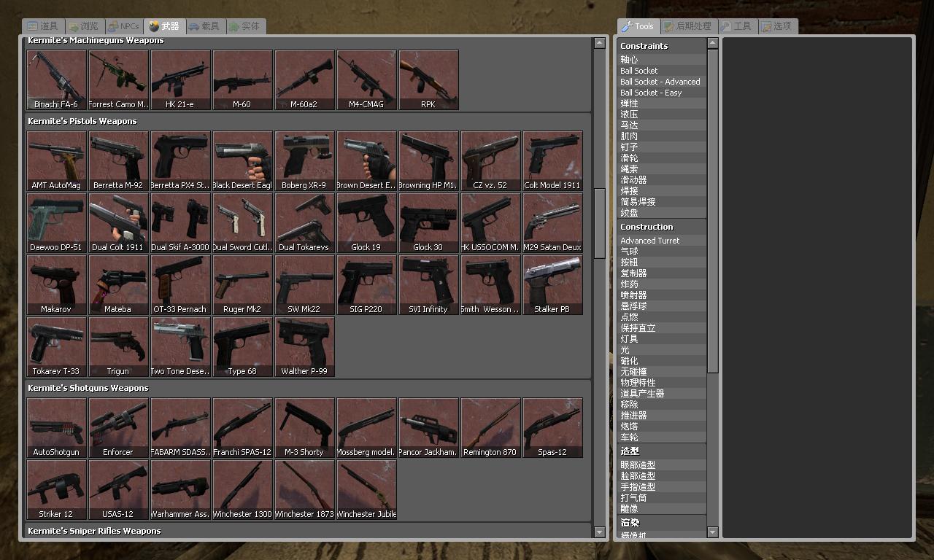Pick the Walther P-99 pistol

[304, 347]
